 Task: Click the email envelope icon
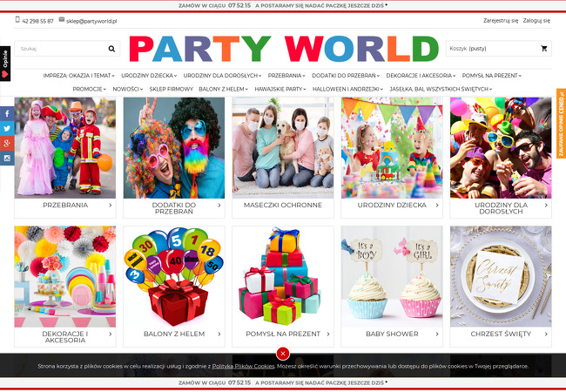[62, 19]
